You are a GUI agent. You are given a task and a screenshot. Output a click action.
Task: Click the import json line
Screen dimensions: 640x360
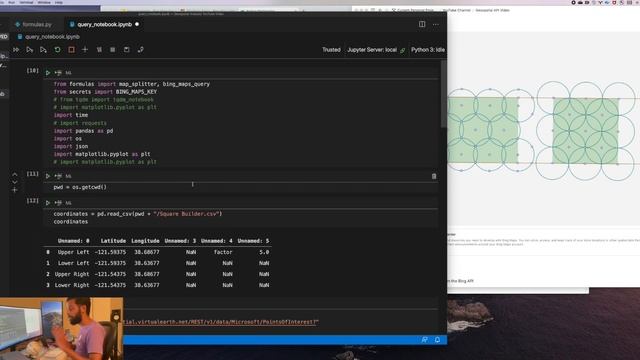click(71, 147)
